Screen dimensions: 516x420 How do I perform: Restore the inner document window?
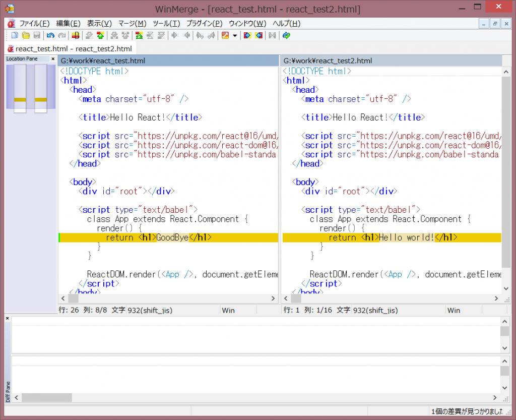[x=495, y=24]
